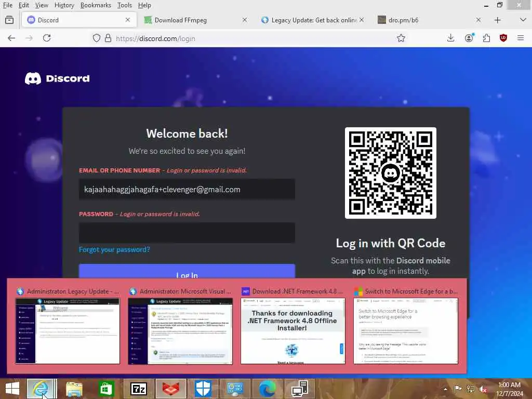
Task: Open Microsoft Edge from the taskbar
Action: pyautogui.click(x=268, y=389)
